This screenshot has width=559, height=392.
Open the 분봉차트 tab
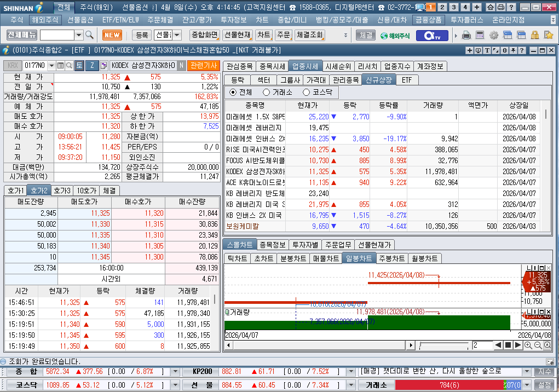[x=293, y=258]
